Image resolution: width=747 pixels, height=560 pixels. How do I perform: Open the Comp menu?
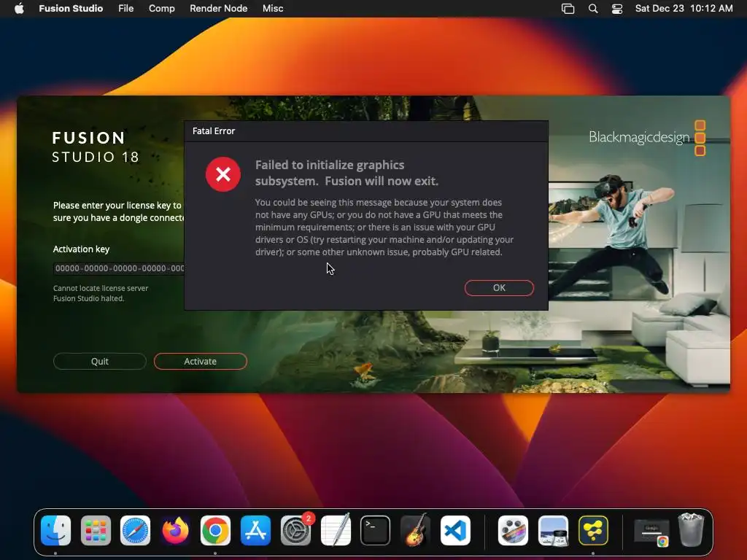click(x=161, y=8)
